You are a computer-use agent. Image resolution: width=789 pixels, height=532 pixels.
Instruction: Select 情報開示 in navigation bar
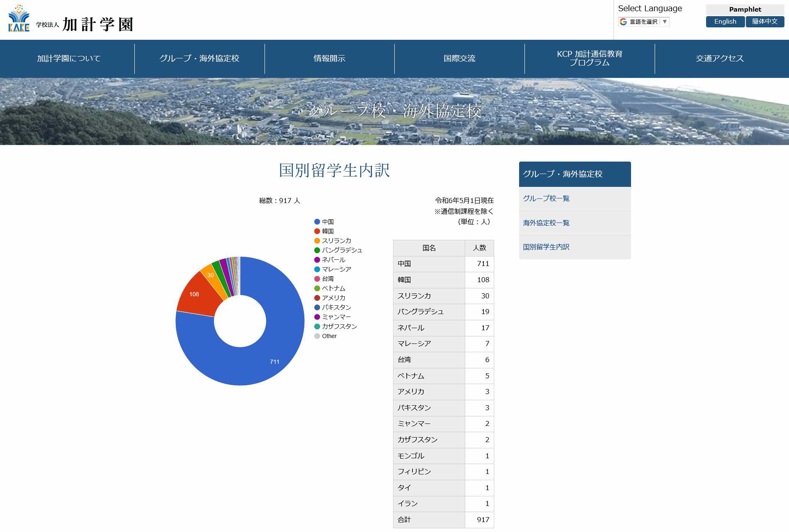[x=329, y=58]
